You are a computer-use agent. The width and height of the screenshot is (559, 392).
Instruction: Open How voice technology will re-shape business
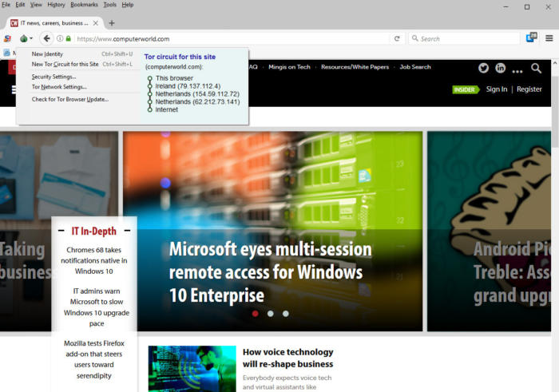click(287, 358)
